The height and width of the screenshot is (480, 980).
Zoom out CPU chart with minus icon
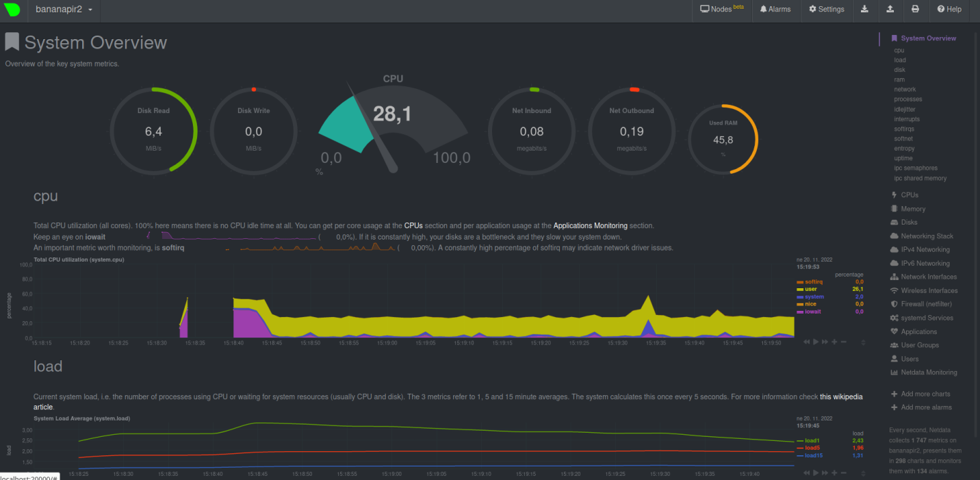tap(844, 341)
